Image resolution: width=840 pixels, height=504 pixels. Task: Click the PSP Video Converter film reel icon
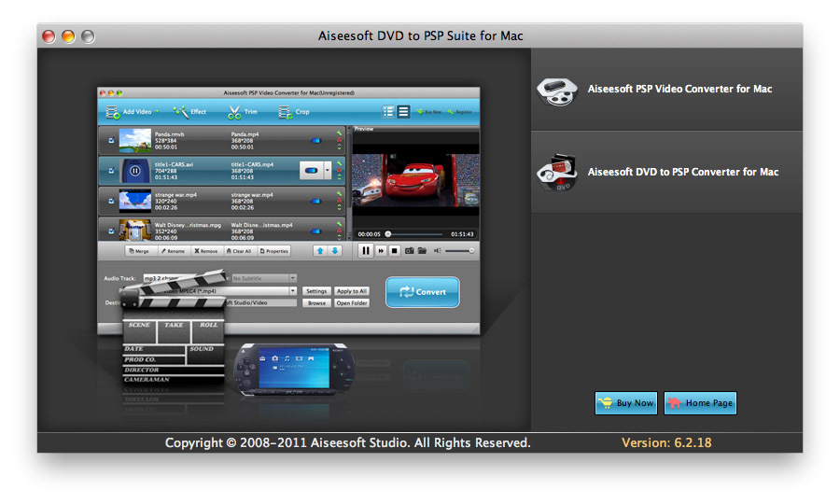[557, 91]
